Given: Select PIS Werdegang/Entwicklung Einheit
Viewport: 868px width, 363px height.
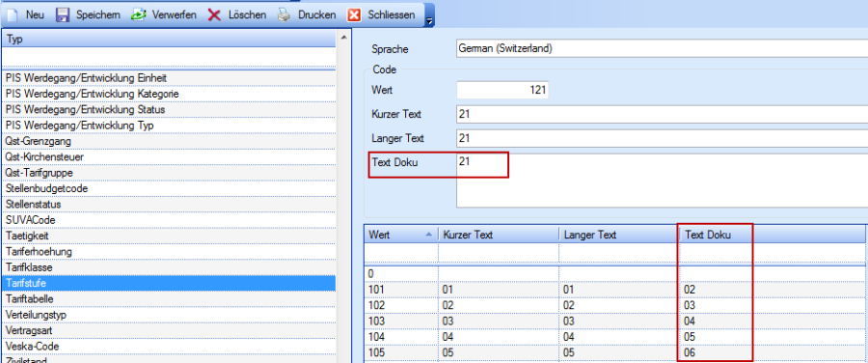Looking at the screenshot, I should [x=168, y=78].
